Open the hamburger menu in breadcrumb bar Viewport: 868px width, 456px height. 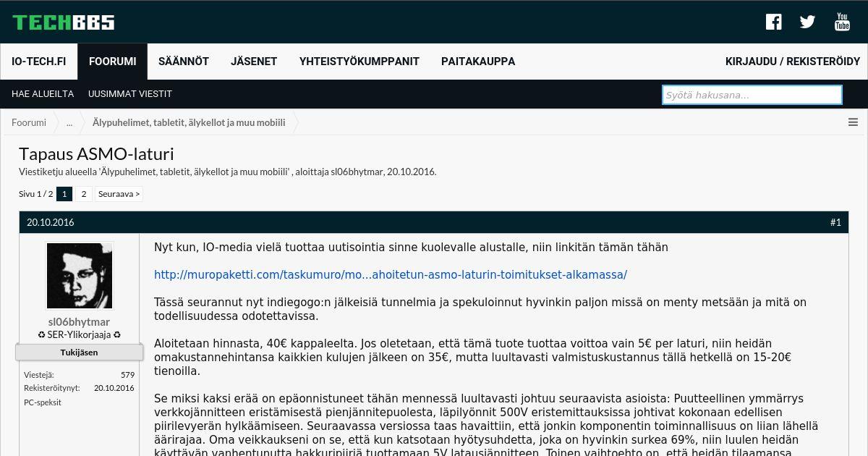pyautogui.click(x=853, y=122)
